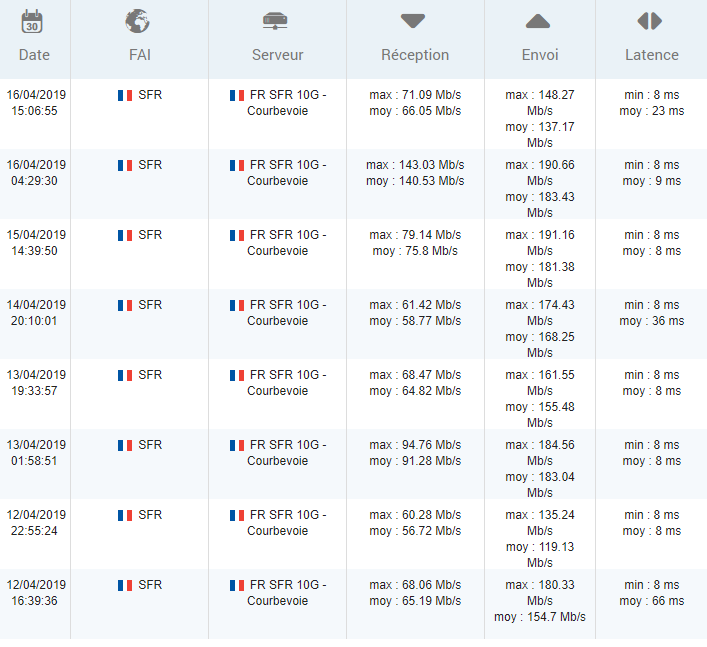Sort by the Date column header

click(34, 55)
